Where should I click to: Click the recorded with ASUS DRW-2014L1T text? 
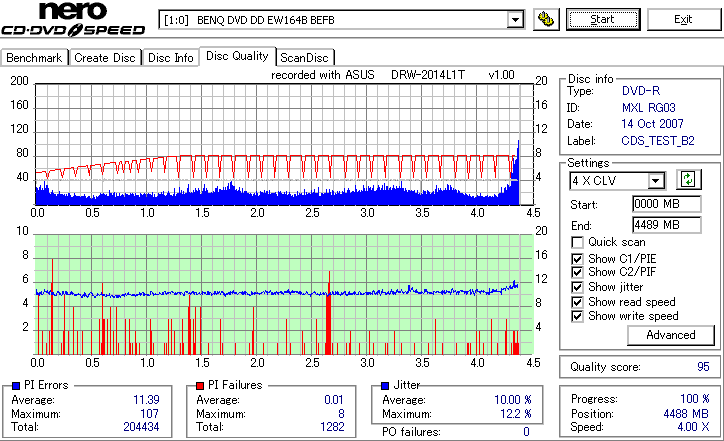(x=392, y=75)
